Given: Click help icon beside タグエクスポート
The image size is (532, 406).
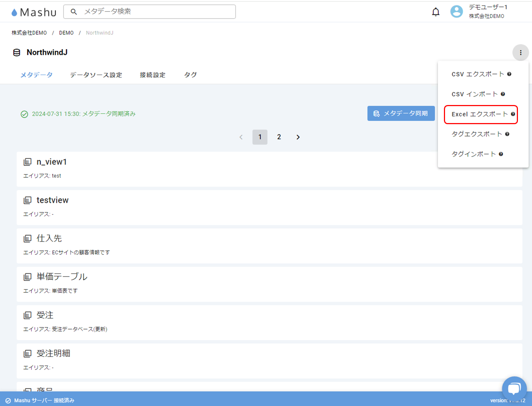Looking at the screenshot, I should pyautogui.click(x=507, y=134).
